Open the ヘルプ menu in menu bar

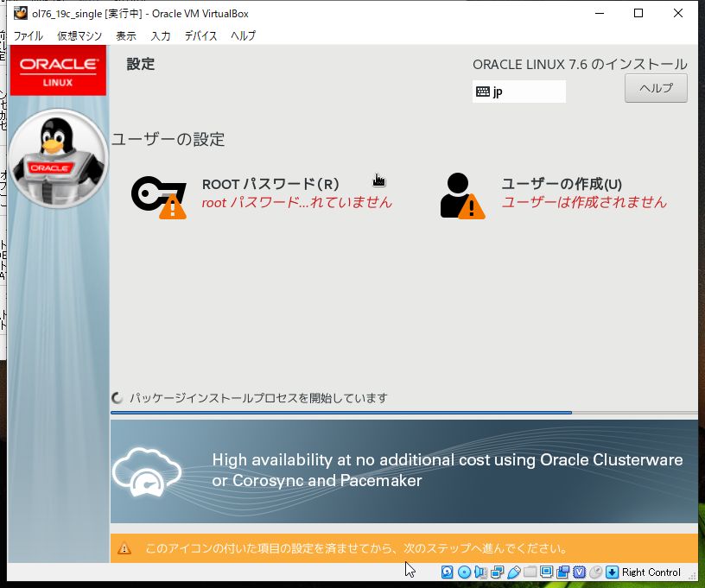(244, 35)
